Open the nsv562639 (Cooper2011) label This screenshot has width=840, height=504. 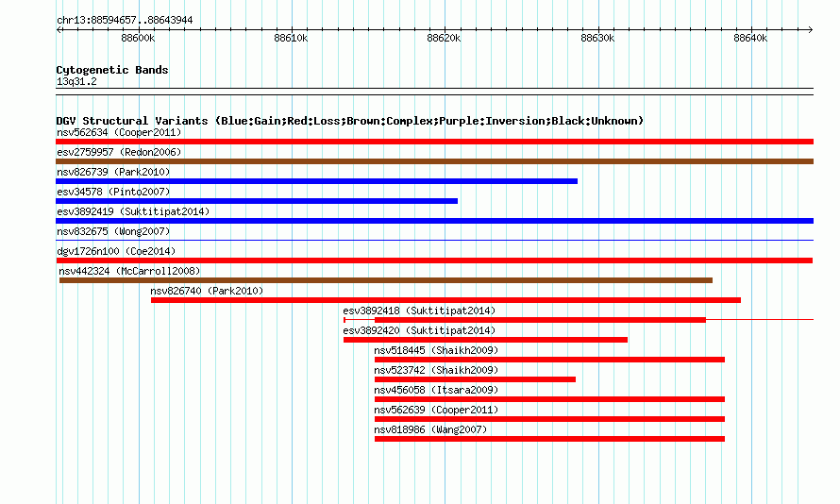[436, 410]
